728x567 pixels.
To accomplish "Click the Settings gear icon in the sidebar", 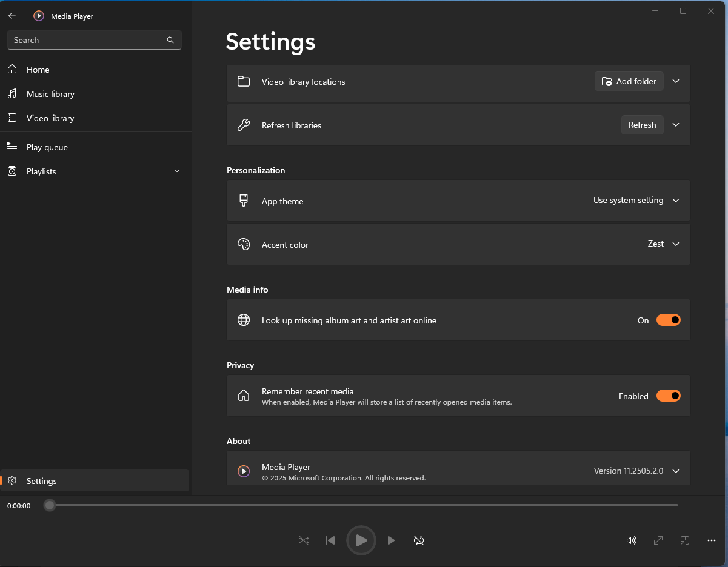I will (x=12, y=481).
